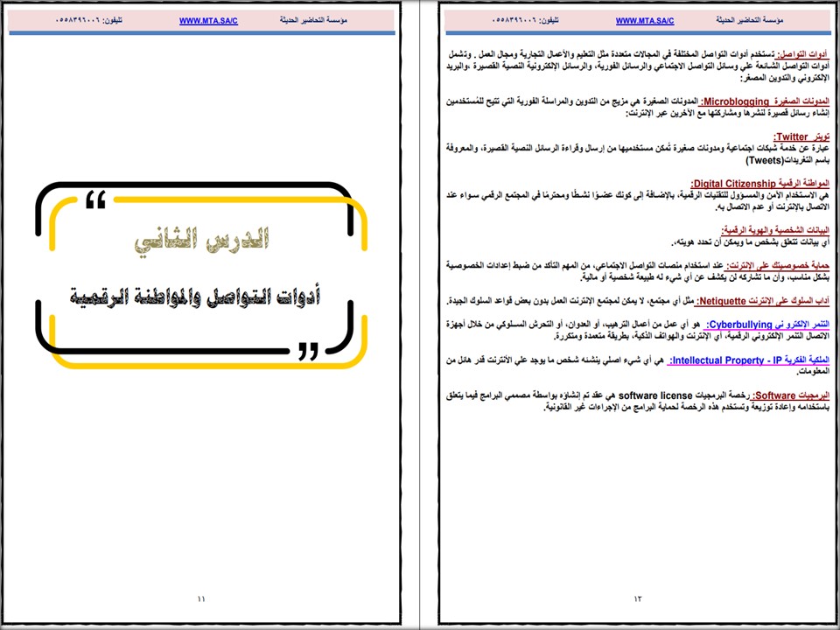The height and width of the screenshot is (630, 840).
Task: Click the software license text in البرمجيات section
Action: click(654, 395)
